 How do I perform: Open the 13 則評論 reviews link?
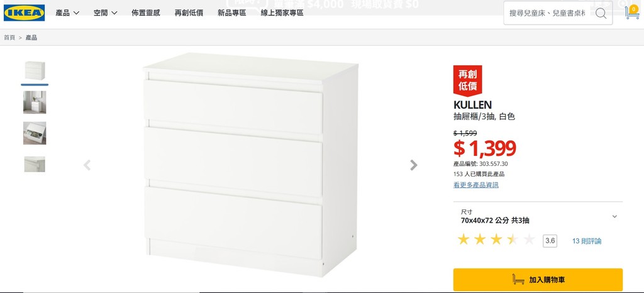(x=587, y=241)
